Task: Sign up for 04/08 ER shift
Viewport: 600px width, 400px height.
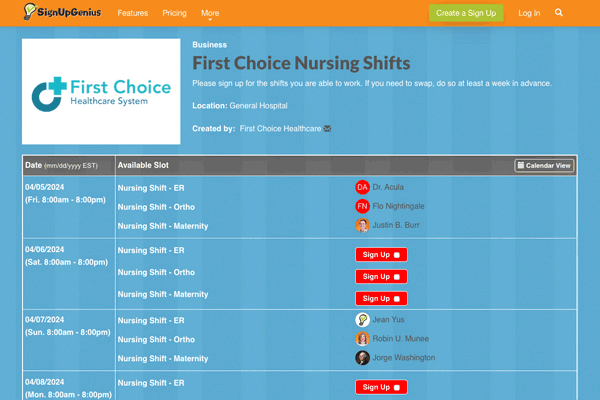Action: click(x=381, y=387)
